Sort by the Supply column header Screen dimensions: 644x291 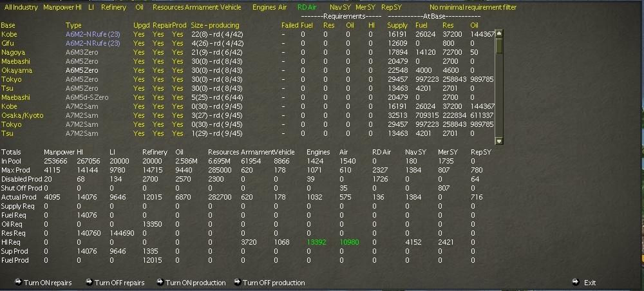coord(397,26)
